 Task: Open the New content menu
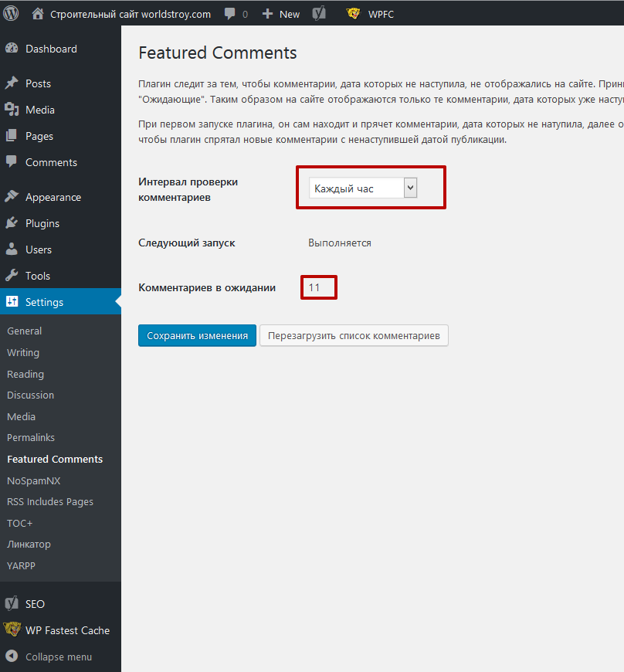click(x=281, y=14)
